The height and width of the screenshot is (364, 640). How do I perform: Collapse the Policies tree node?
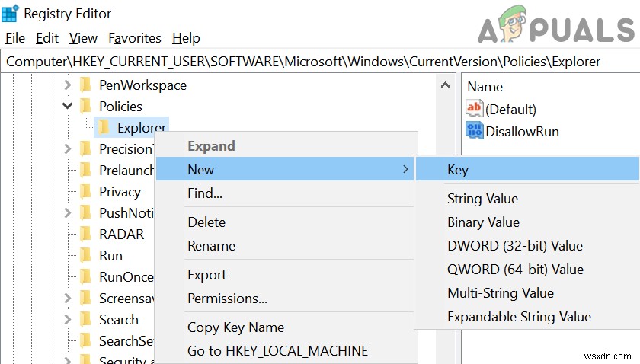tap(67, 106)
